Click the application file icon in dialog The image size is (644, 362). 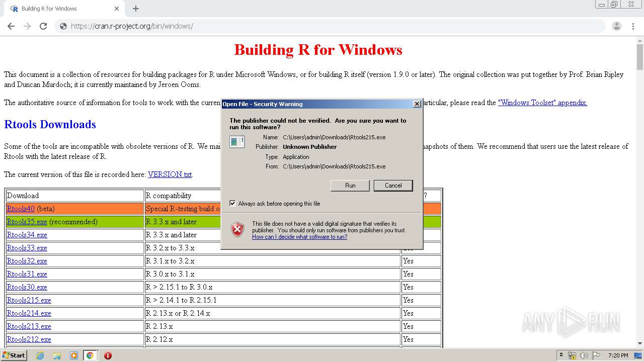(237, 142)
